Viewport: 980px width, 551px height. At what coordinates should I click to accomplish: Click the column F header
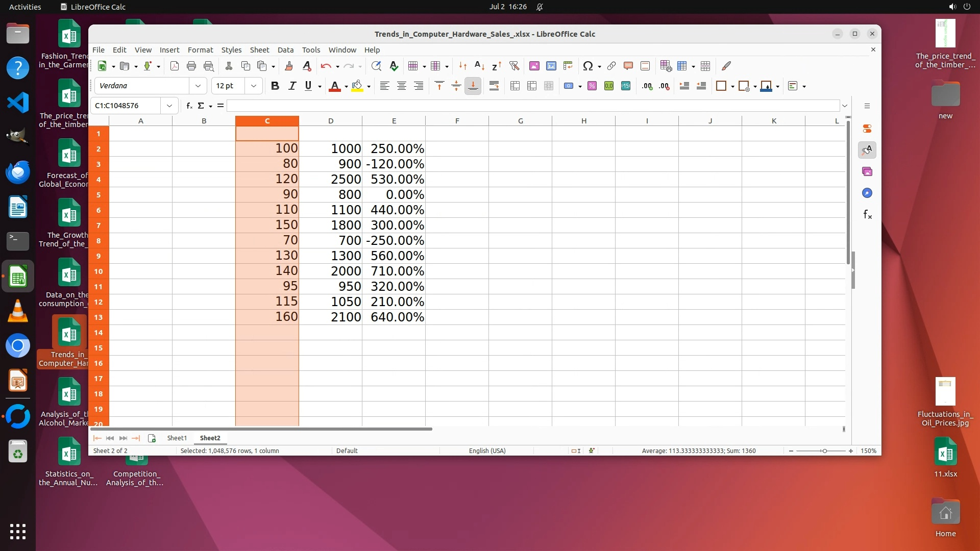(x=457, y=121)
